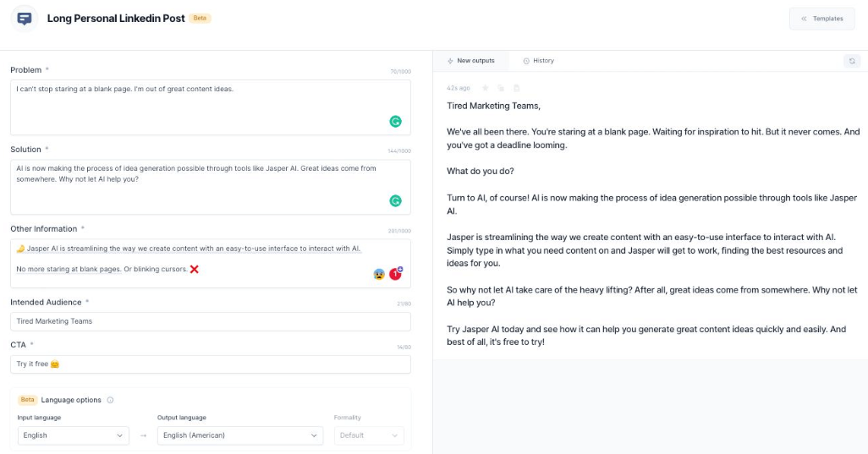Click the Grammarly icon in Problem field

(395, 121)
